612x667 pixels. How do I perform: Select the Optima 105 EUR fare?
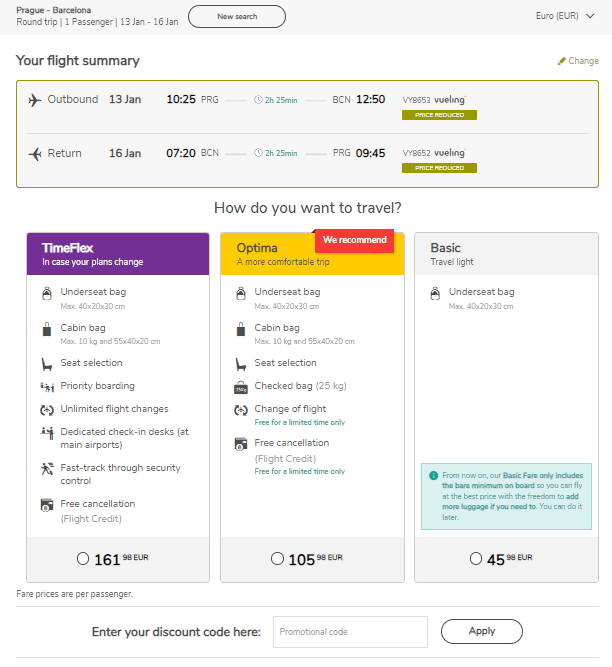point(277,558)
